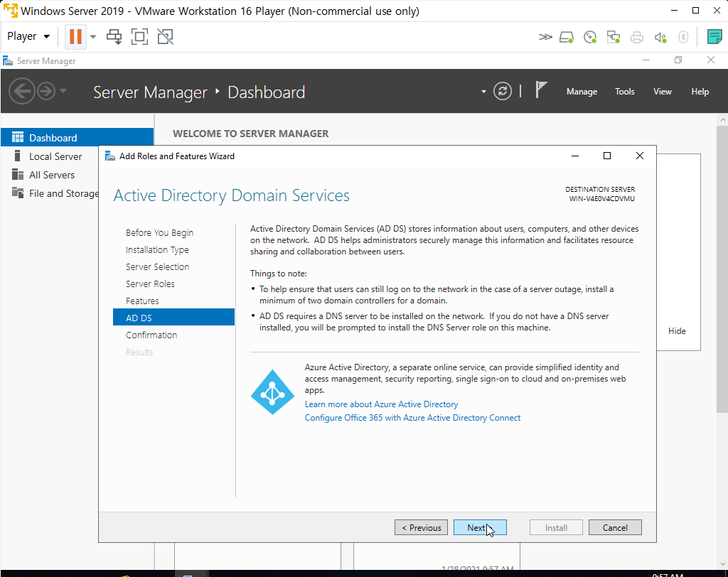Select the AD DS wizard step
Image resolution: width=728 pixels, height=577 pixels.
(173, 318)
